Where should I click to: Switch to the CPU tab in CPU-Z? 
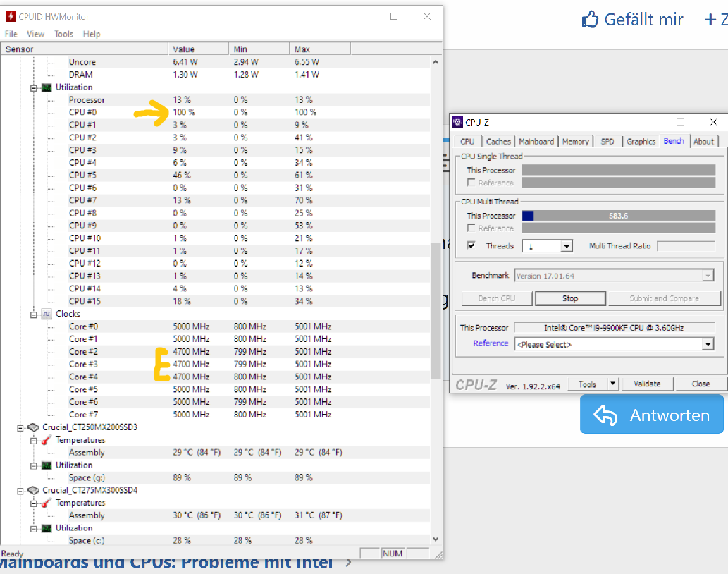click(x=467, y=141)
